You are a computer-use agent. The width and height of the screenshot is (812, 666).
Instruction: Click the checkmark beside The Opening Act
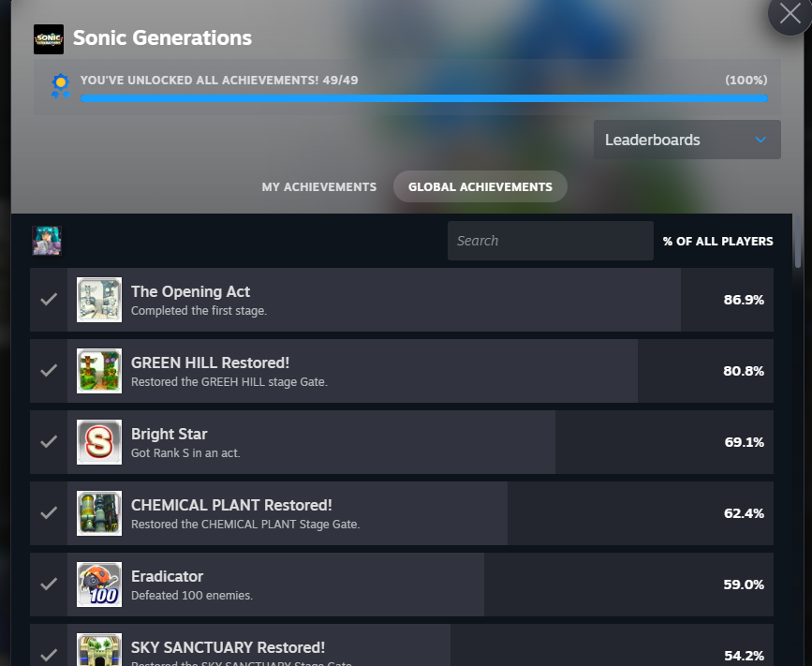click(x=49, y=300)
